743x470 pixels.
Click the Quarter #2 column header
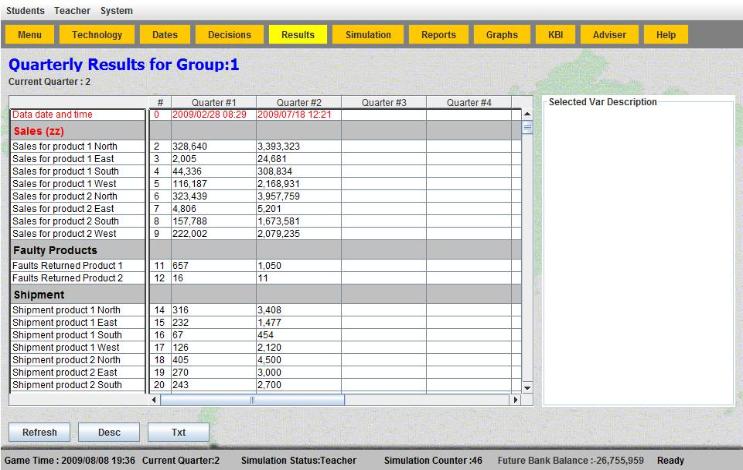[299, 102]
